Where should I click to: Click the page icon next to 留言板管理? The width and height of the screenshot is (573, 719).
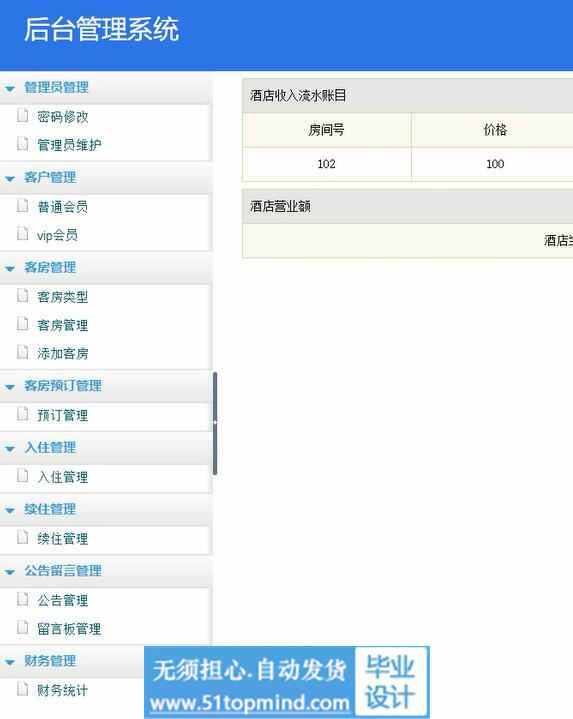(x=22, y=627)
